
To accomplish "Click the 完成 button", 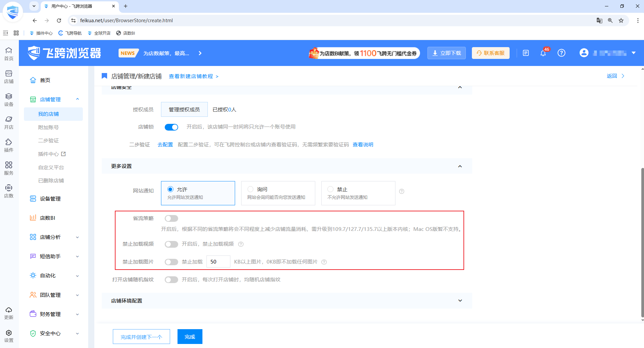I will [x=190, y=337].
